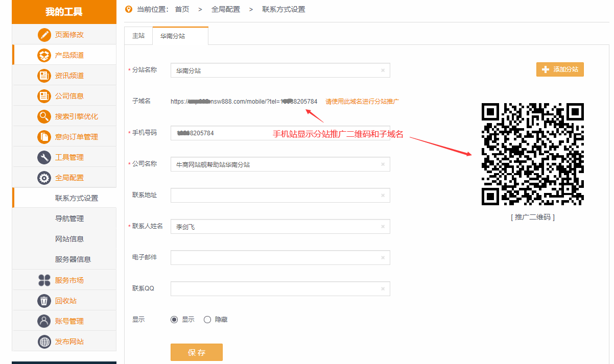Open 导航管理 in the sidebar
This screenshot has height=364, width=614.
coord(69,219)
